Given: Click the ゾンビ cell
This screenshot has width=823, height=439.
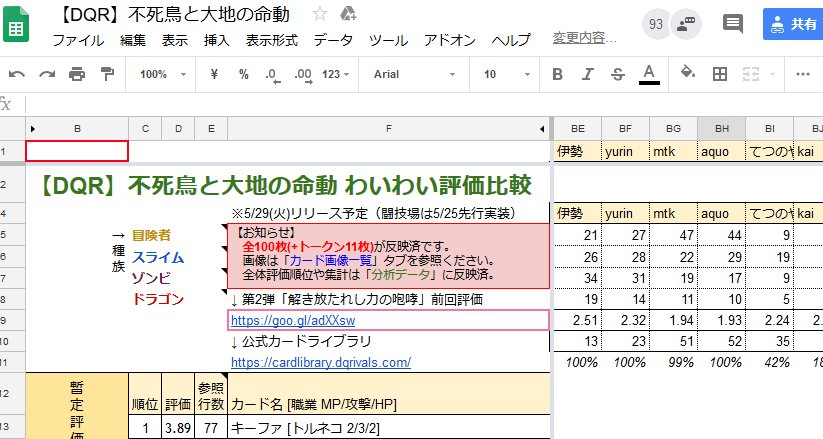Looking at the screenshot, I should tap(151, 278).
